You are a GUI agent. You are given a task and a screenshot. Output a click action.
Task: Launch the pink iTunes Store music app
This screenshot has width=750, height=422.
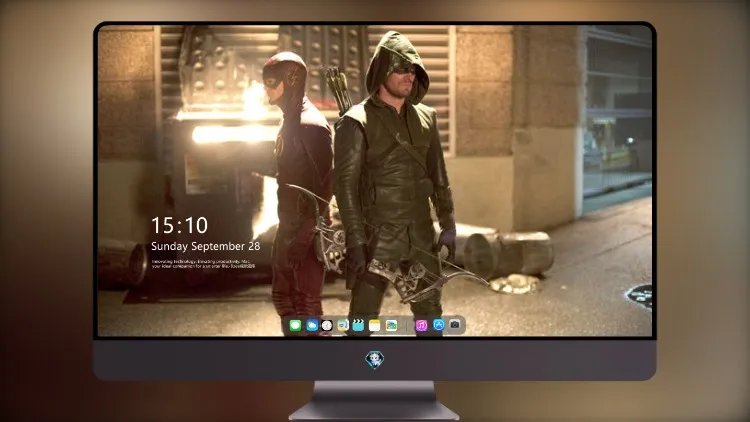point(421,325)
